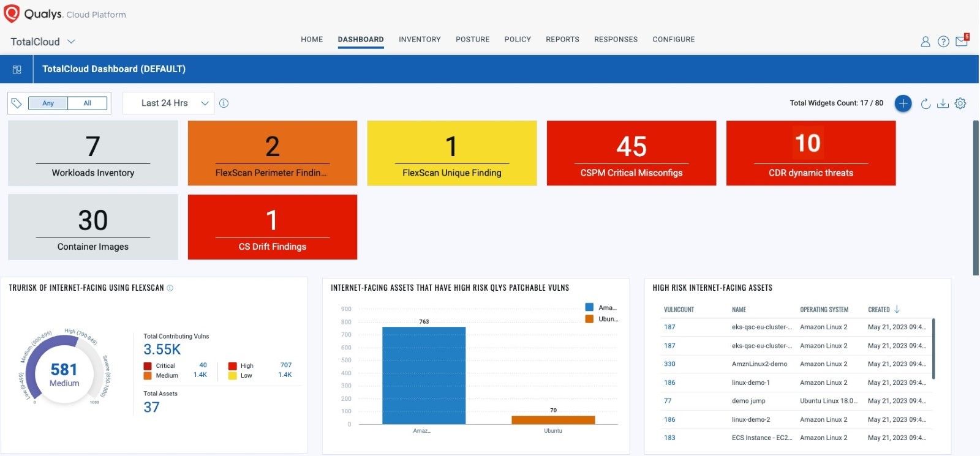Open the RESPONSES tab
980x456 pixels.
[x=616, y=39]
